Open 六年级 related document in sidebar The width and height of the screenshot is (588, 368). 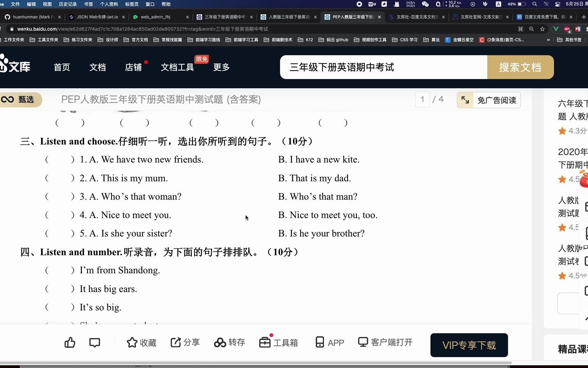pos(573,110)
